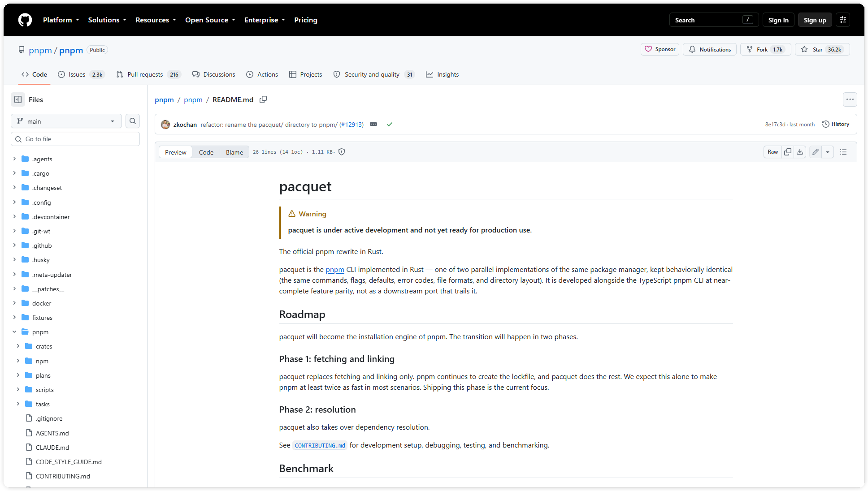868x491 pixels.
Task: Collapse the Files side panel icon
Action: 18,99
